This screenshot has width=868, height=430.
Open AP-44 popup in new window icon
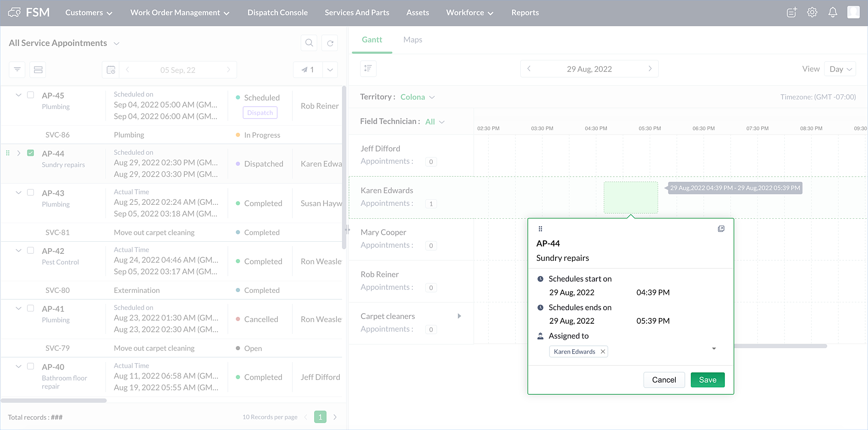[721, 229]
